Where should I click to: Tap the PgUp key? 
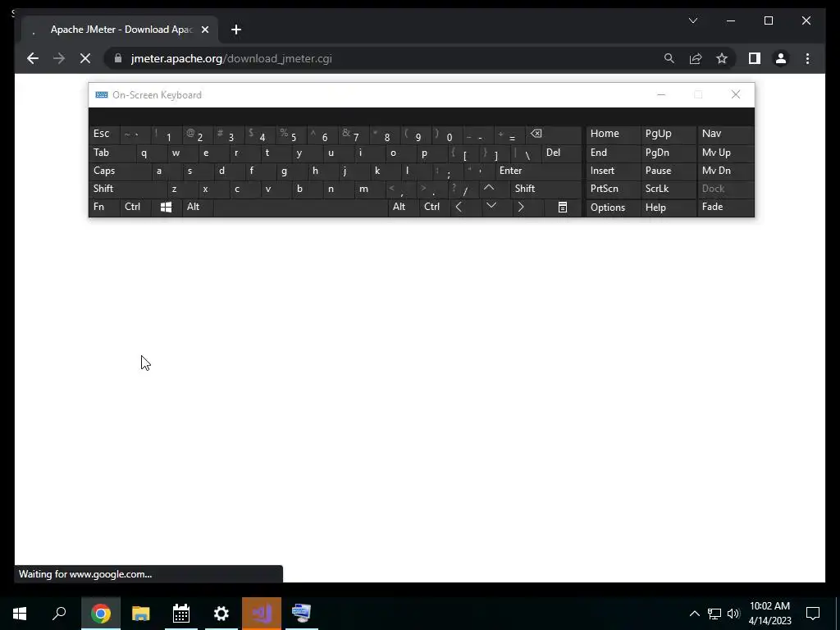(668, 134)
